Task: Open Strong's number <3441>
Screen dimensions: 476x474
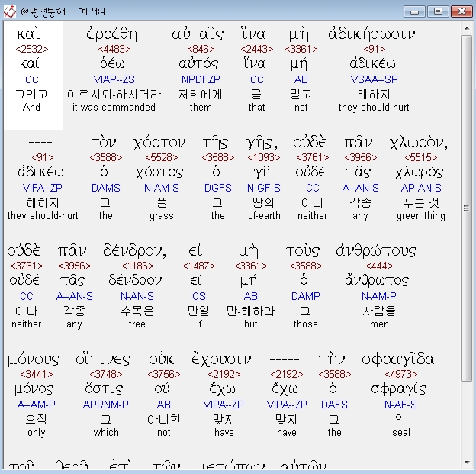Action: [x=37, y=374]
